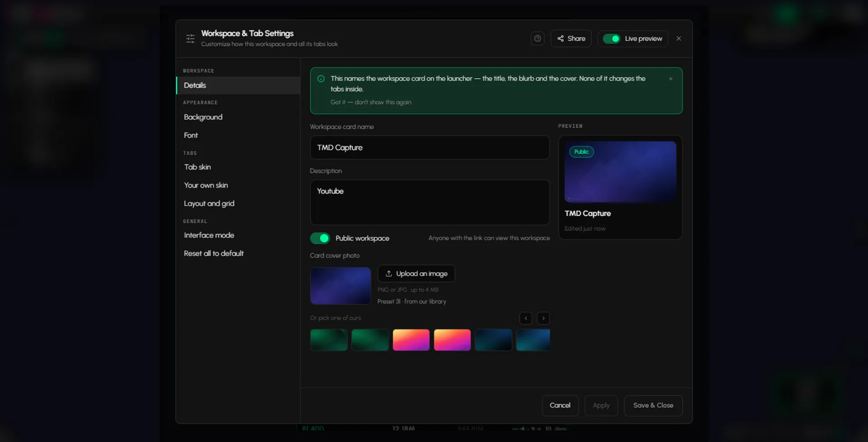Click Save & Close
The height and width of the screenshot is (442, 868).
pyautogui.click(x=653, y=405)
